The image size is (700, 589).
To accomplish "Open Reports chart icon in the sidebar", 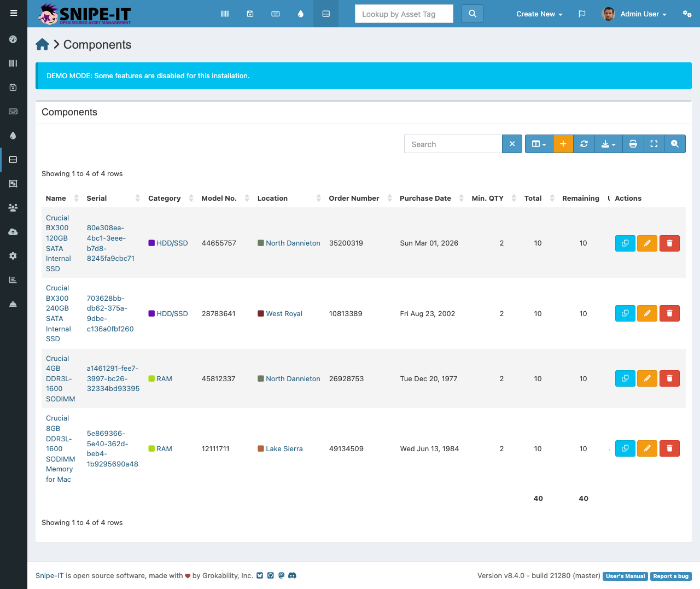I will click(x=13, y=280).
